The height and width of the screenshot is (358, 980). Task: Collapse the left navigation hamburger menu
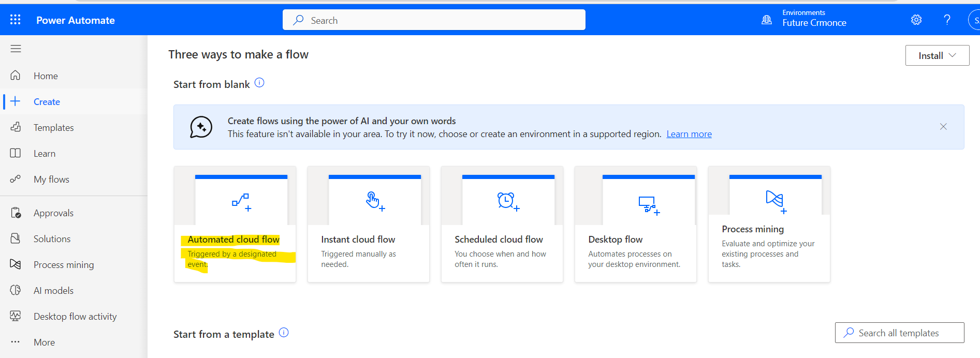click(16, 49)
